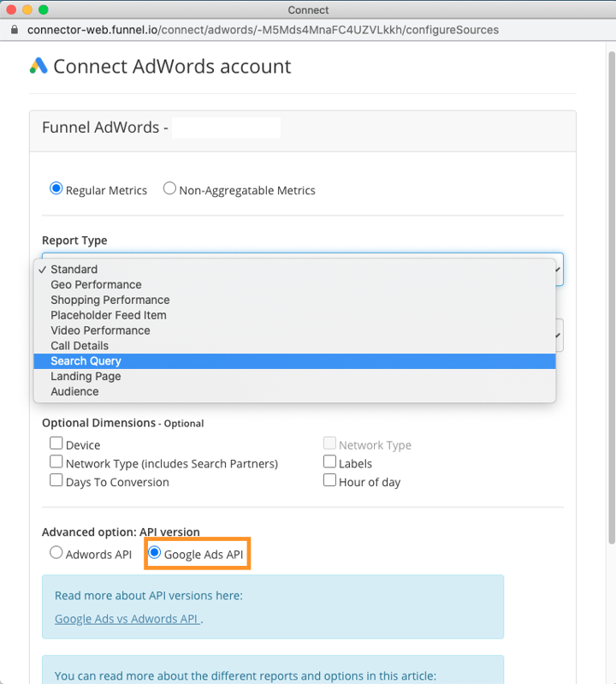Image resolution: width=616 pixels, height=684 pixels.
Task: Select Adwords API radio button
Action: click(56, 552)
